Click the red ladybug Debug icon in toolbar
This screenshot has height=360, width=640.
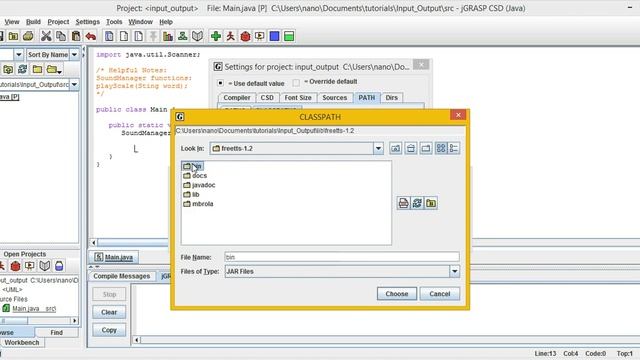245,36
